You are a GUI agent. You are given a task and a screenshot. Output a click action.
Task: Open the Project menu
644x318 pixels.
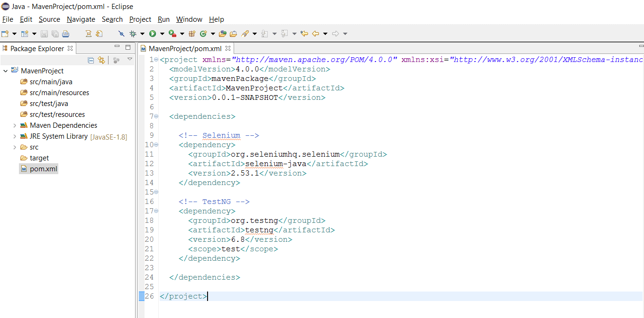point(140,19)
